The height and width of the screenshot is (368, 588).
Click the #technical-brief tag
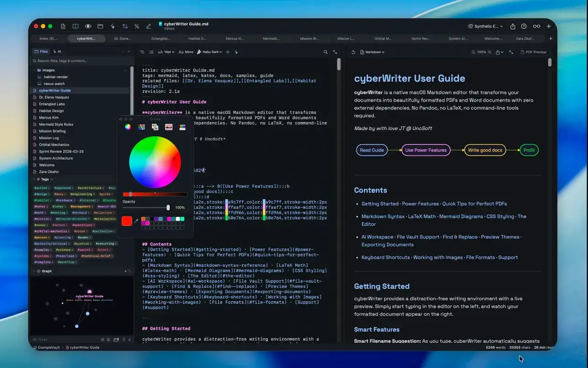tap(98, 256)
